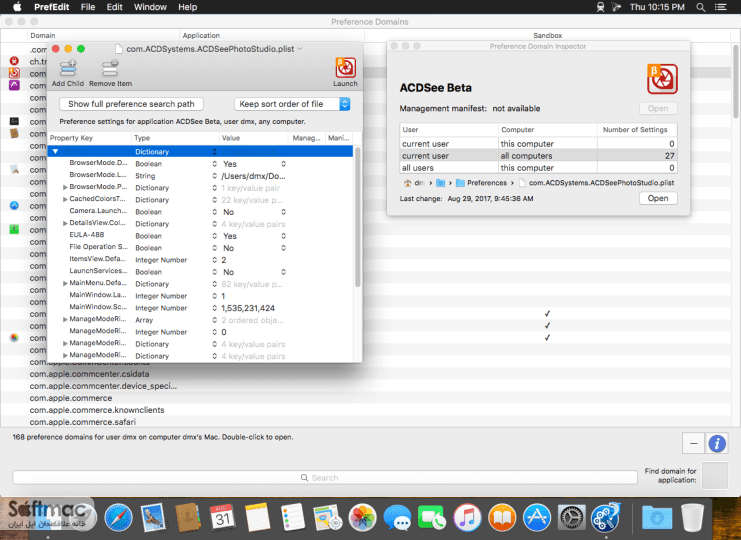Expand the CachedColorsT... dictionary row
This screenshot has width=741, height=540.
pyautogui.click(x=65, y=199)
